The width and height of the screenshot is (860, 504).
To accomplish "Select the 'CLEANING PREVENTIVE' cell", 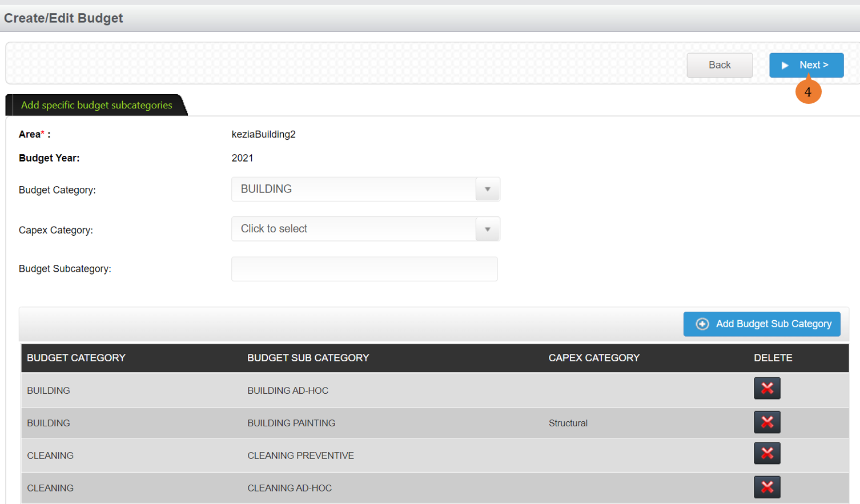I will click(x=300, y=455).
